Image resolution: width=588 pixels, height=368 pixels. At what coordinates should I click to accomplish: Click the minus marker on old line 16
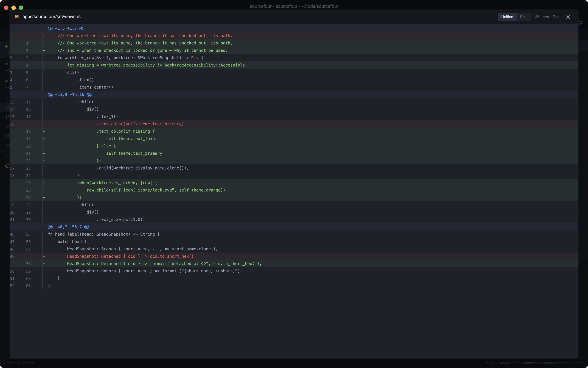click(x=44, y=124)
